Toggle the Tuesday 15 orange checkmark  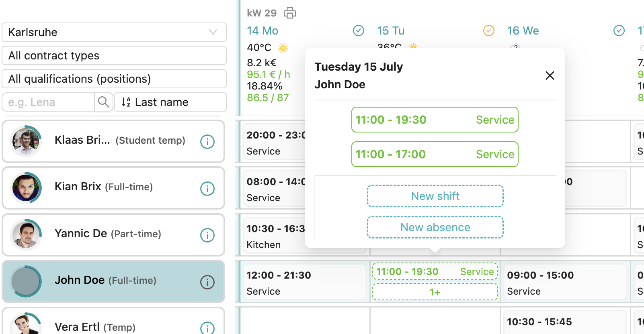[488, 31]
